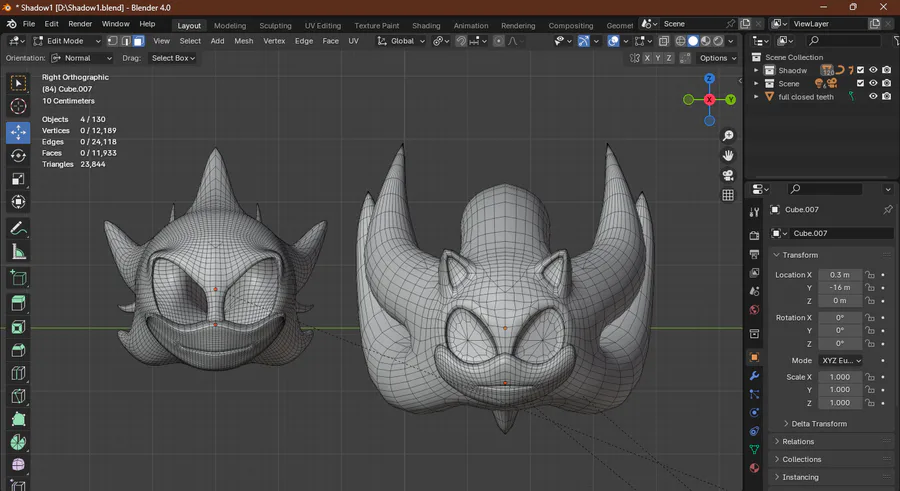The width and height of the screenshot is (900, 491).
Task: Open the rotation Mode XYZ Euler dropdown
Action: coord(840,360)
